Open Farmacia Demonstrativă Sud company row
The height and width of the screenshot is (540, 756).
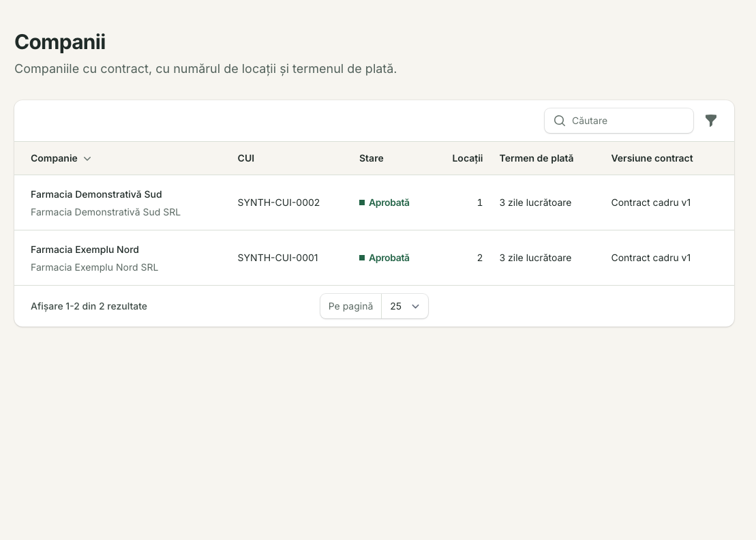click(374, 202)
